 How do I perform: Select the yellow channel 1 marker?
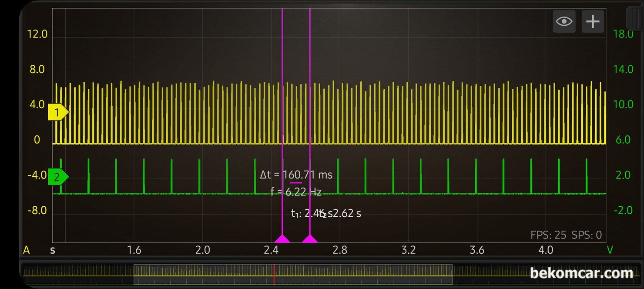click(x=58, y=113)
